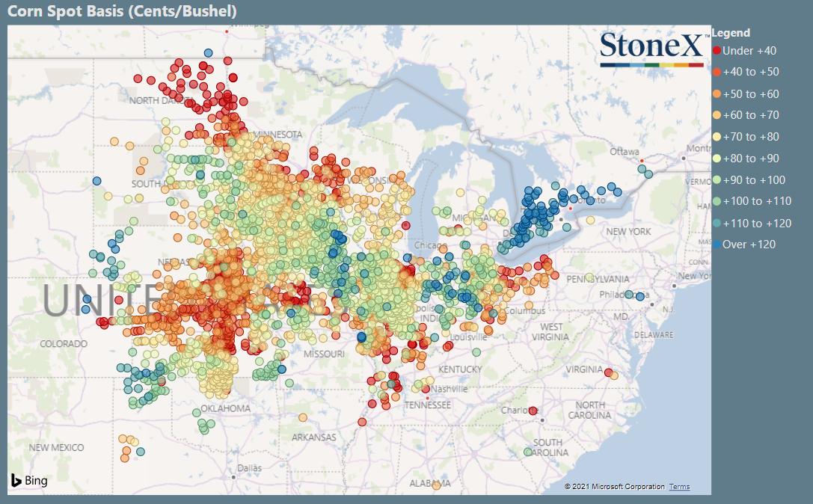The image size is (813, 504).
Task: Click the NEW YORK state map label
Action: 628,232
